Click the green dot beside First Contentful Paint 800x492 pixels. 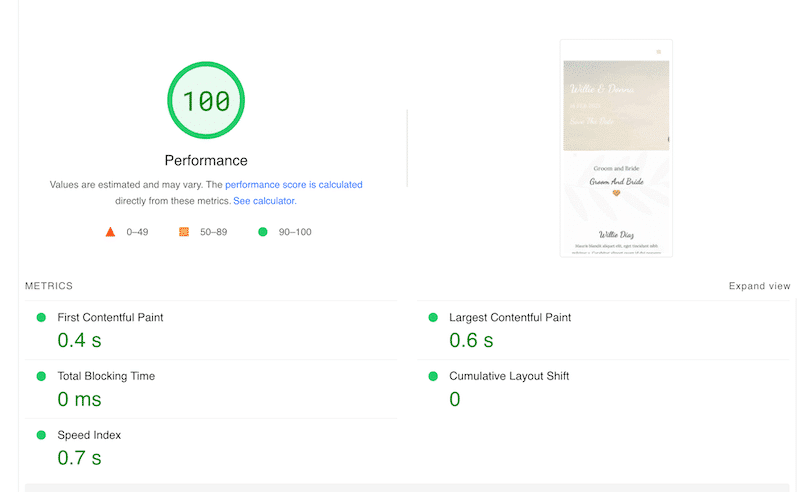click(x=41, y=317)
